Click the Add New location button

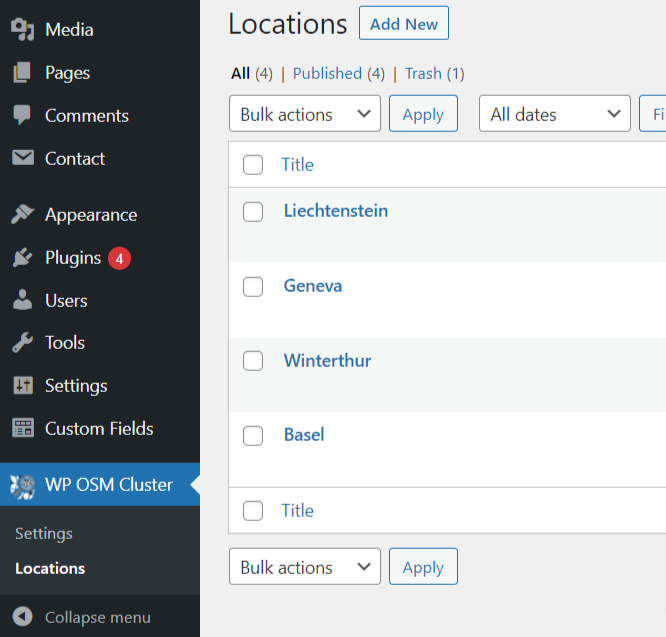click(403, 24)
